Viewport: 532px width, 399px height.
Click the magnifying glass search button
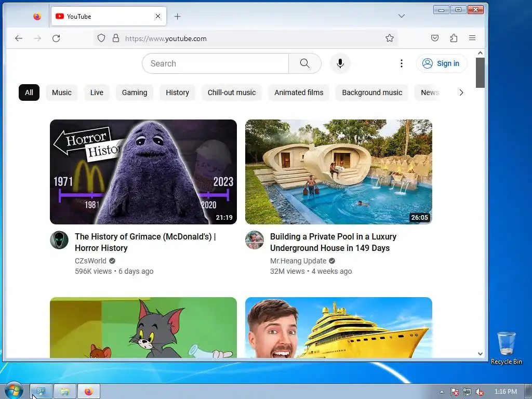coord(304,63)
